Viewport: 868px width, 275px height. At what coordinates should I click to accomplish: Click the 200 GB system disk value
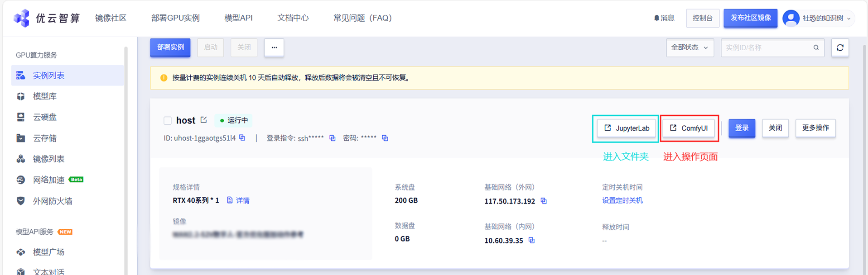(406, 200)
